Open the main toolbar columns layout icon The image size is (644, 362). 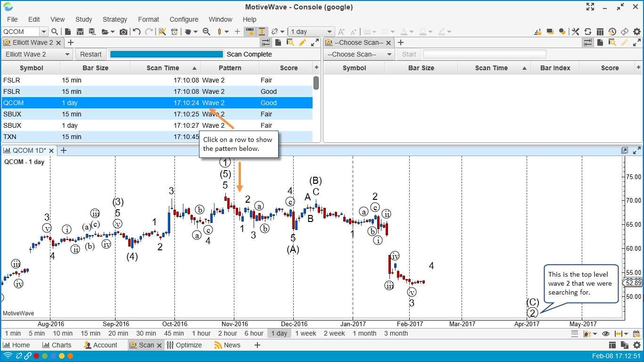pos(600,32)
